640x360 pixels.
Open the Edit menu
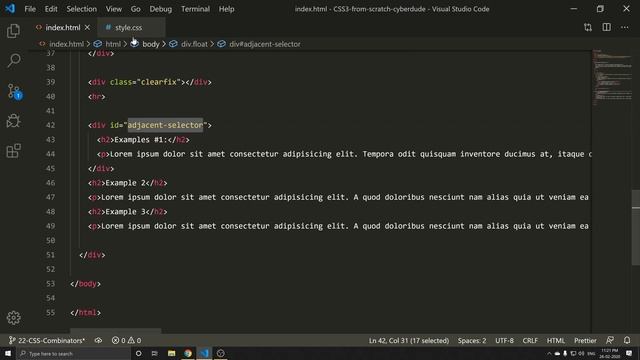(x=51, y=9)
